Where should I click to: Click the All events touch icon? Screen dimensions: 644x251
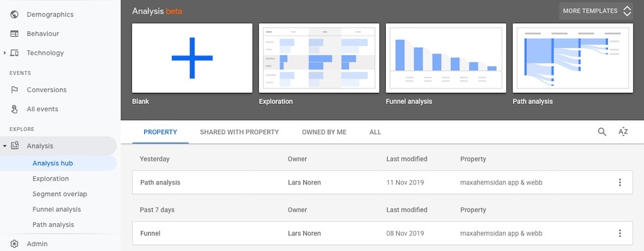click(14, 109)
